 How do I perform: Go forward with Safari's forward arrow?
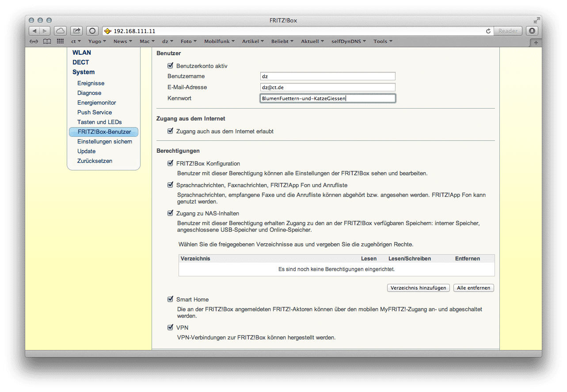click(46, 31)
